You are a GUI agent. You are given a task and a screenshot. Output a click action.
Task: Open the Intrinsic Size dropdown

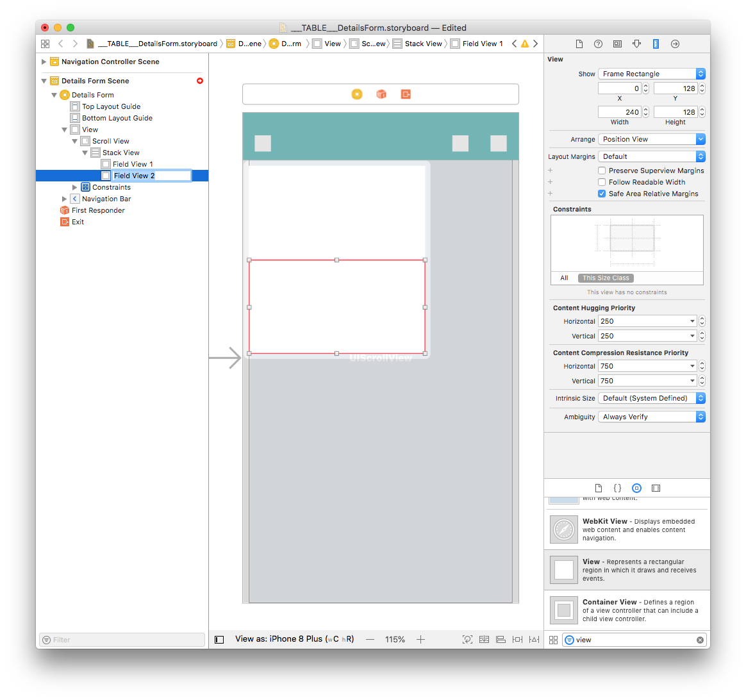652,398
